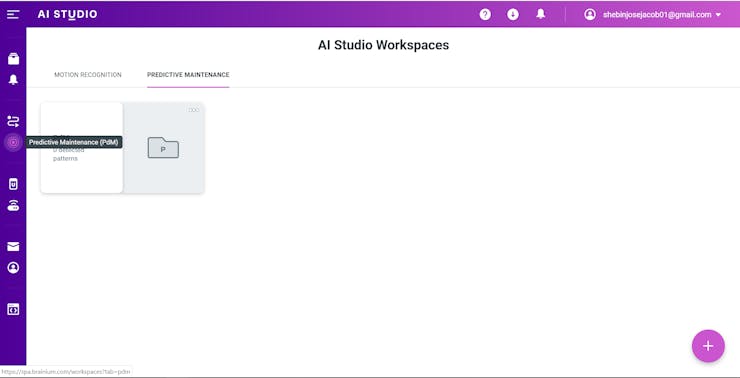Click the code window sidebar icon

(13, 310)
